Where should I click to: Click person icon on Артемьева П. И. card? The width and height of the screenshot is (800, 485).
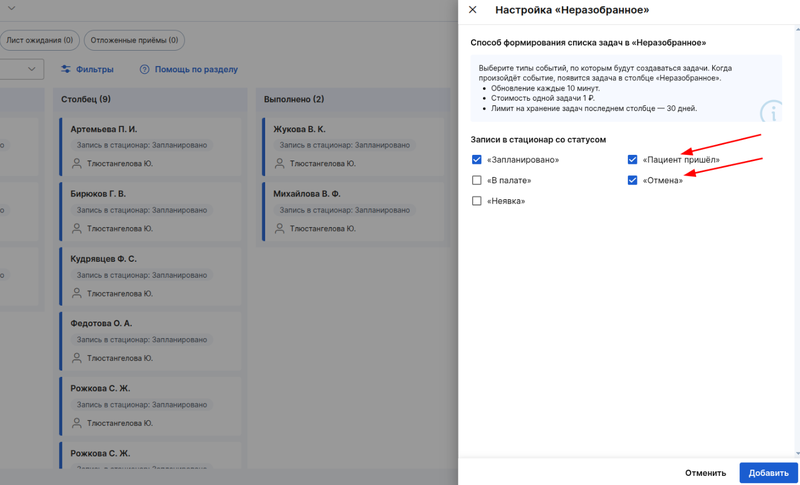[x=77, y=164]
